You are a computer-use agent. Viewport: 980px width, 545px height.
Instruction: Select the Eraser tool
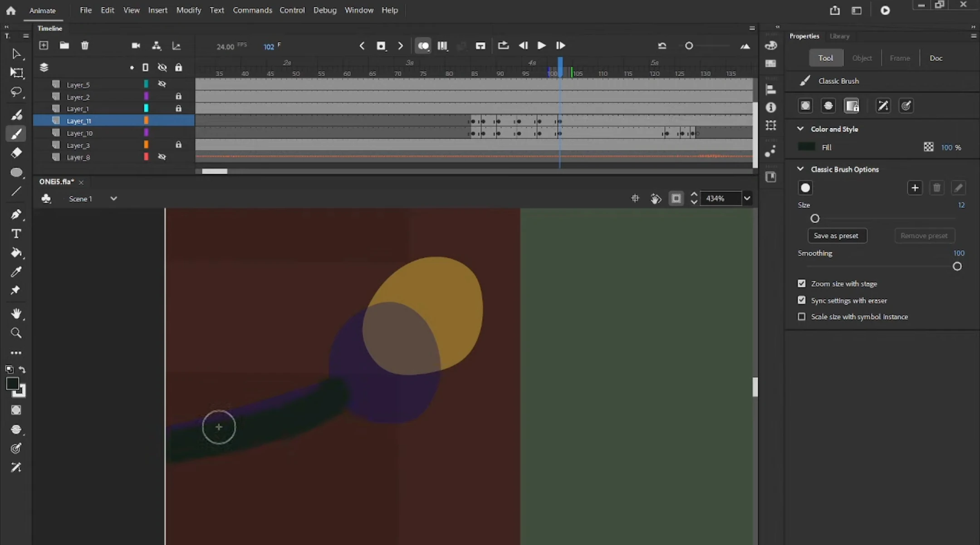[16, 153]
